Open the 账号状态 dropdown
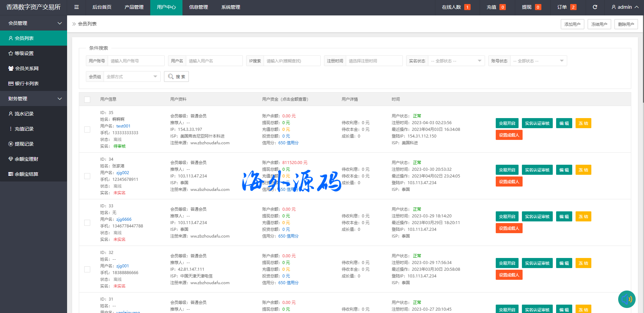644x313 pixels. pos(538,61)
